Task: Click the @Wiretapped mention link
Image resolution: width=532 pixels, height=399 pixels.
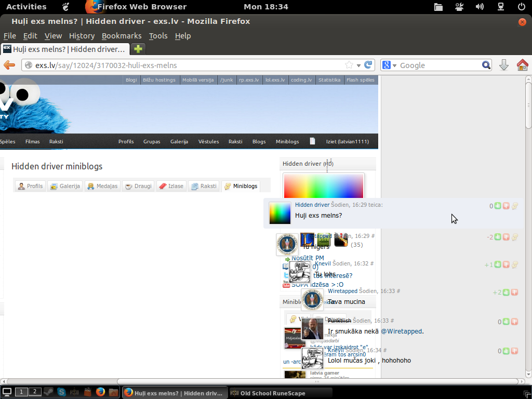Action: click(402, 331)
